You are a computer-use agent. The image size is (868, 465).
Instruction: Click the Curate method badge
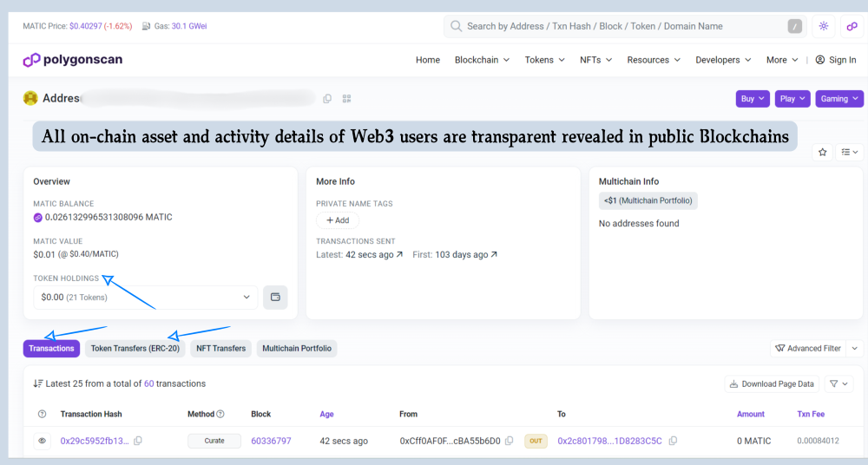pyautogui.click(x=214, y=442)
